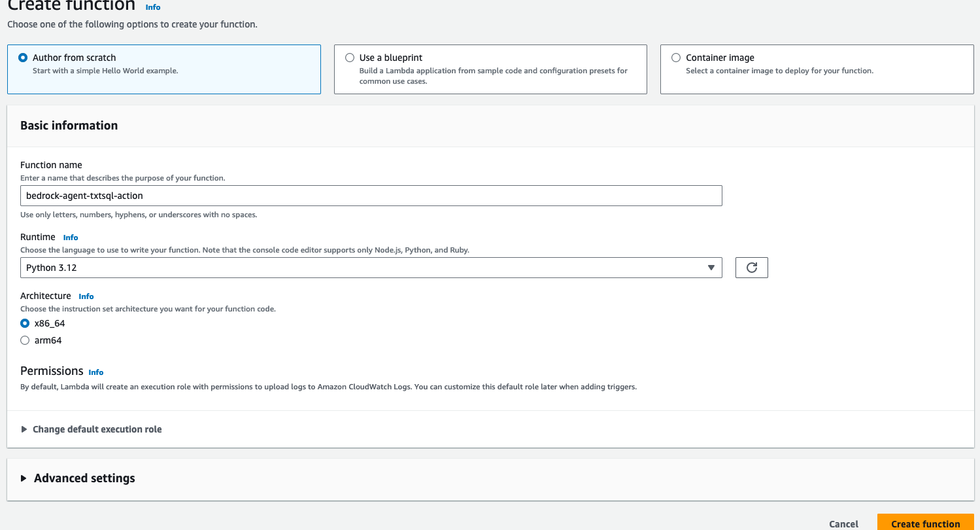
Task: Click the Cancel button
Action: tap(843, 523)
